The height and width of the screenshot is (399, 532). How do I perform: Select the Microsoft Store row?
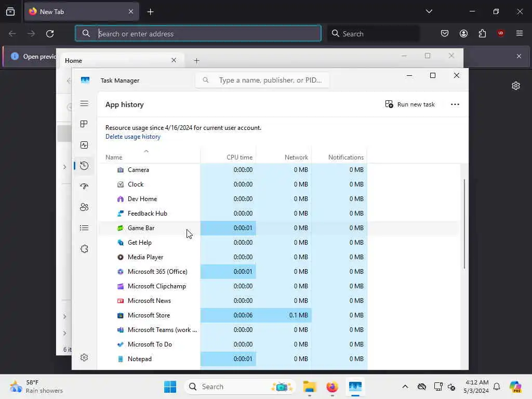tap(279, 315)
